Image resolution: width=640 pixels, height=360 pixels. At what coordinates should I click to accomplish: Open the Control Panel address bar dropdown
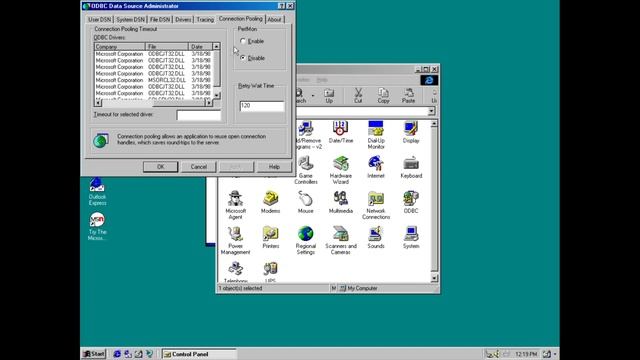pyautogui.click(x=431, y=111)
